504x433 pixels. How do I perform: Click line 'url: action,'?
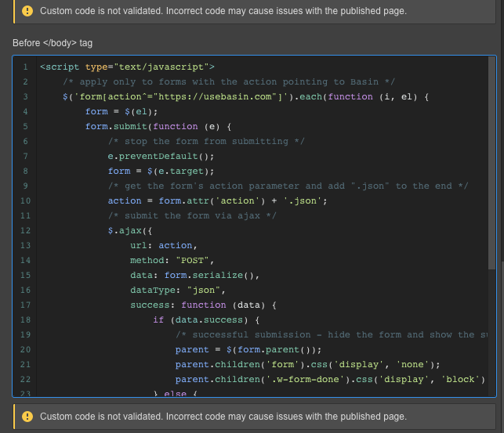coord(164,245)
